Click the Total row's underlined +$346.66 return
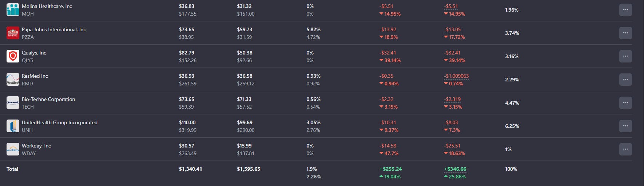644x186 pixels. pos(455,169)
